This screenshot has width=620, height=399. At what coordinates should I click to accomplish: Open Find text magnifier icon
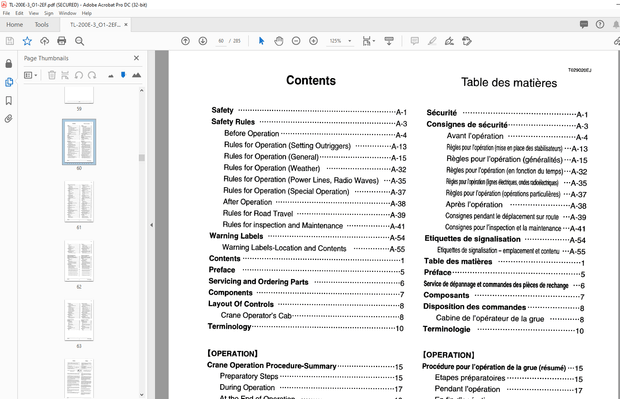(x=79, y=41)
